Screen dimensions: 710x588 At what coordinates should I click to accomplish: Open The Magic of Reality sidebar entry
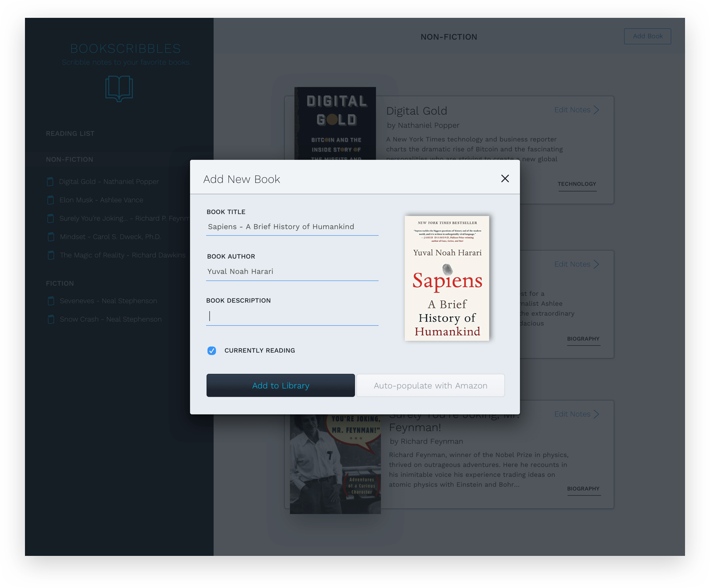tap(123, 255)
